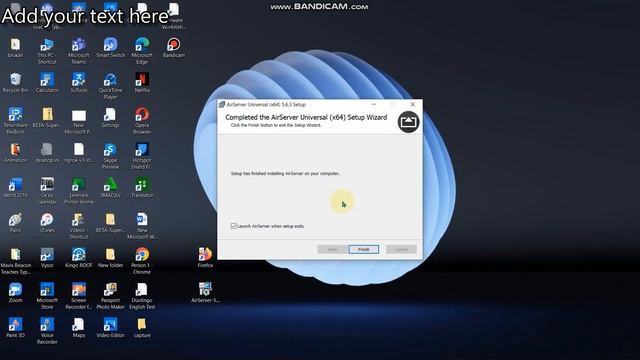
Task: Open Voice Recorder desktop icon
Action: coord(47,331)
